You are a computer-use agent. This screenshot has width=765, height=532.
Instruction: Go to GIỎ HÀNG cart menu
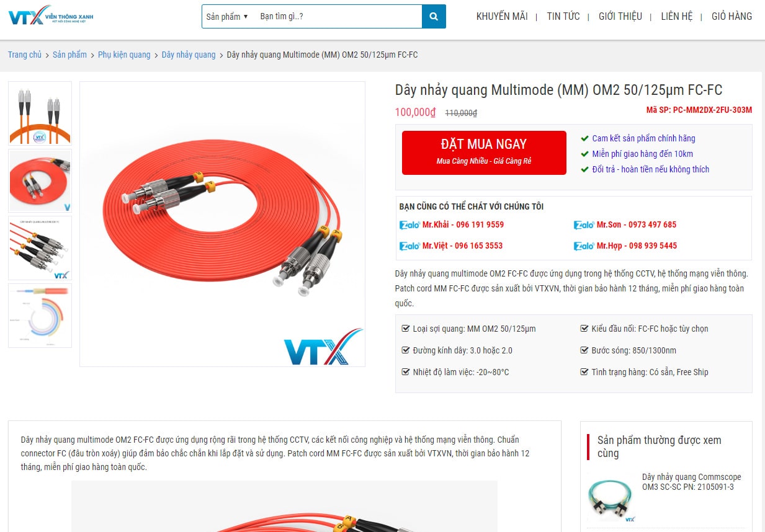[x=731, y=17]
